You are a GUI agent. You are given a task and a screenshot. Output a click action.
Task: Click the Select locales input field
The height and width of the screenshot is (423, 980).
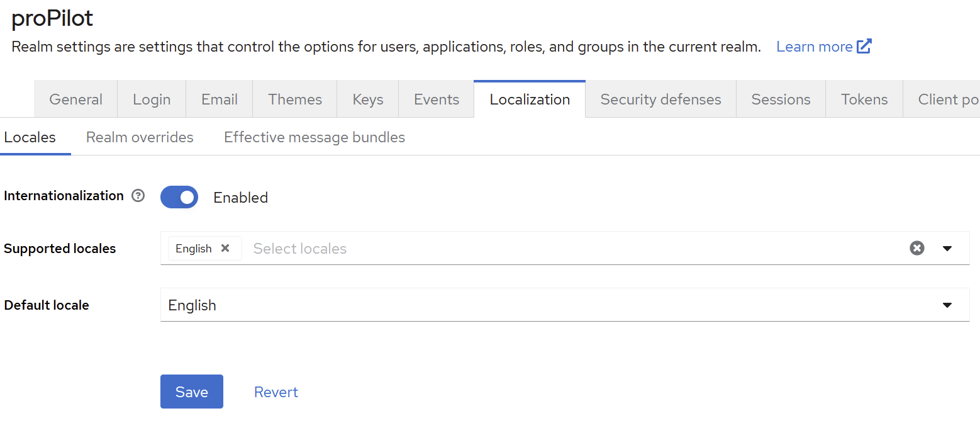(566, 249)
